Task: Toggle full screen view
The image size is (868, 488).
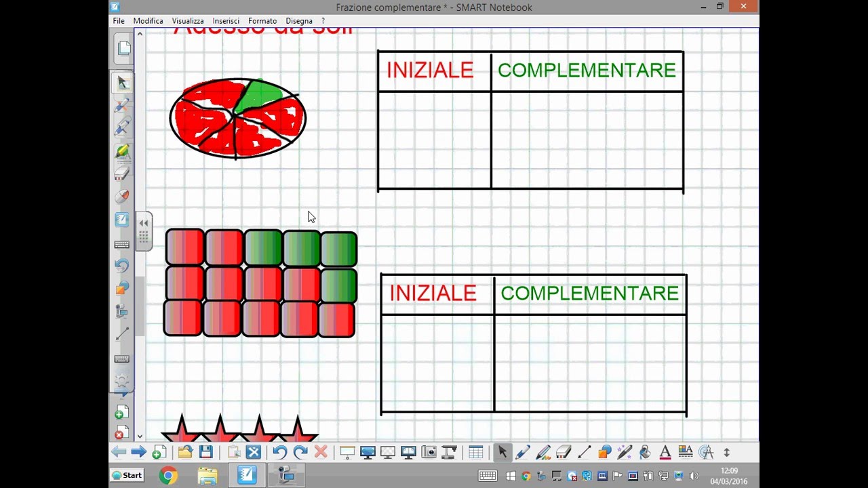Action: [368, 452]
